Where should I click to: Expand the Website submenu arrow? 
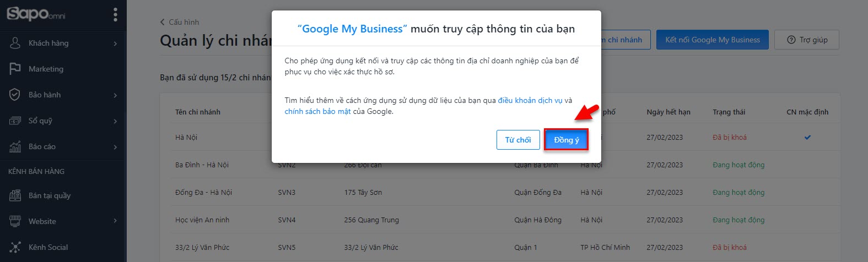(x=115, y=221)
